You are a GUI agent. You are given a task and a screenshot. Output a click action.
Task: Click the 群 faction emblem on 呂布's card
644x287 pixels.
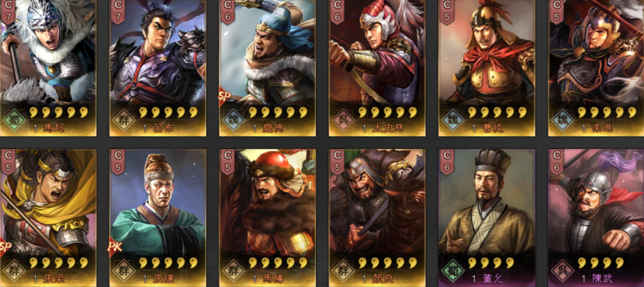pos(124,120)
